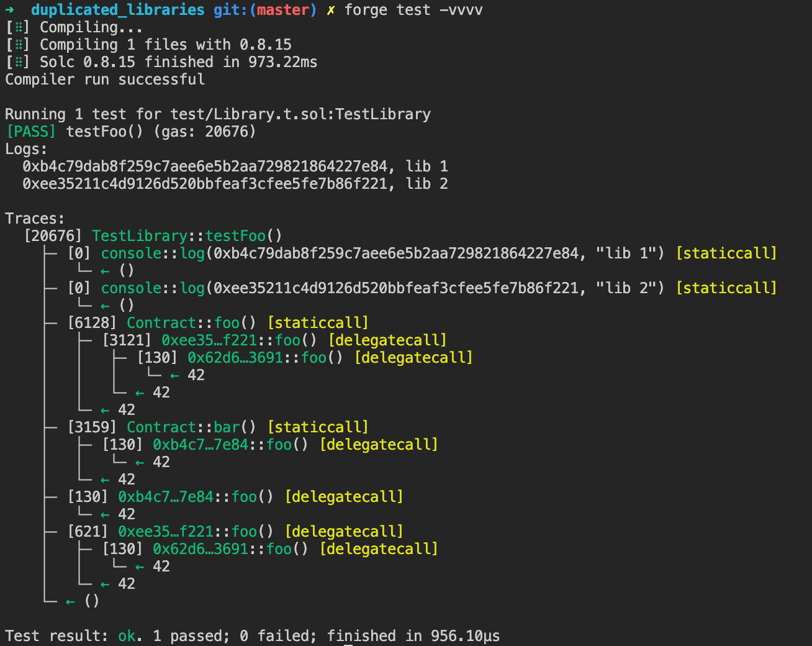Image resolution: width=812 pixels, height=646 pixels.
Task: Click the green 'ok' in Test result
Action: coord(127,636)
